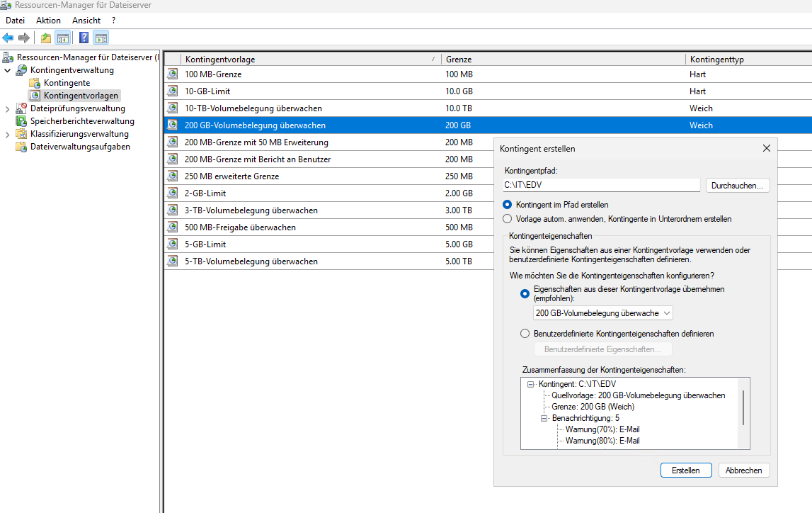
Task: Click the folder up one level icon
Action: point(46,38)
